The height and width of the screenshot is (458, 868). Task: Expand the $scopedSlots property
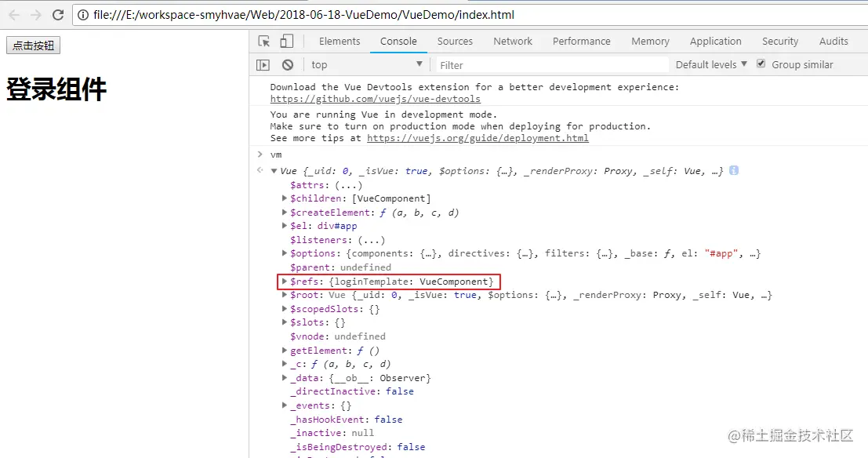285,309
